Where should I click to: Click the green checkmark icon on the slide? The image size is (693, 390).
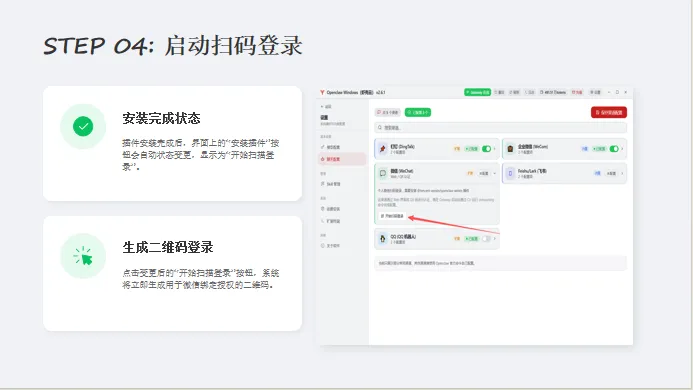pos(83,126)
